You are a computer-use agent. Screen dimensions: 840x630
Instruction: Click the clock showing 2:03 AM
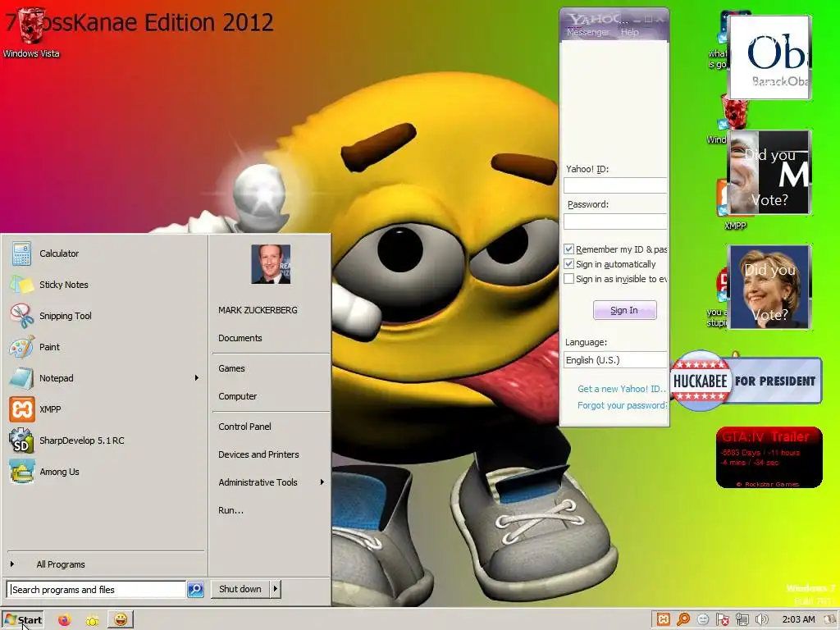coord(798,620)
